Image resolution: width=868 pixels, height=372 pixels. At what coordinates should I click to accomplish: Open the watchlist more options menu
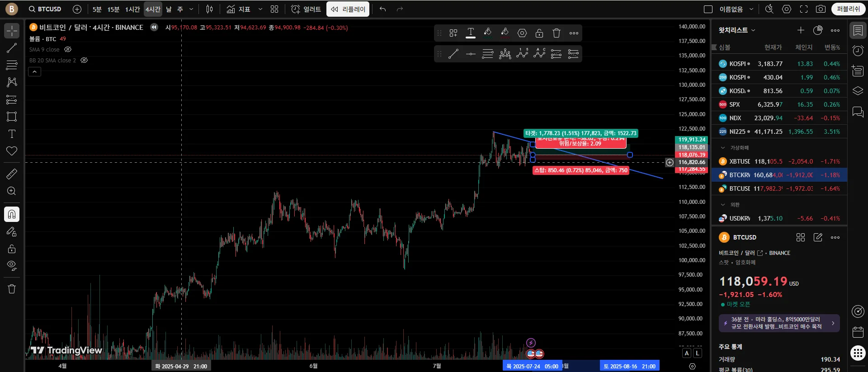[x=835, y=30]
